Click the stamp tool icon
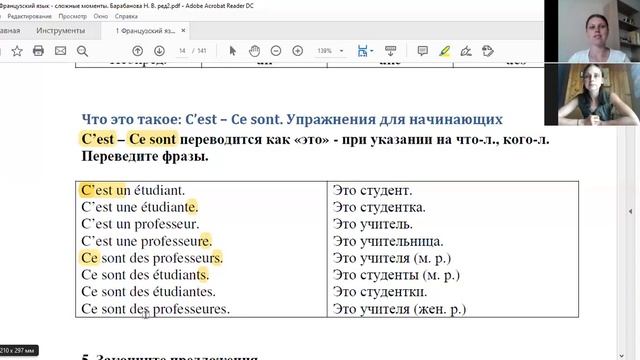The image size is (640, 360). click(x=488, y=51)
